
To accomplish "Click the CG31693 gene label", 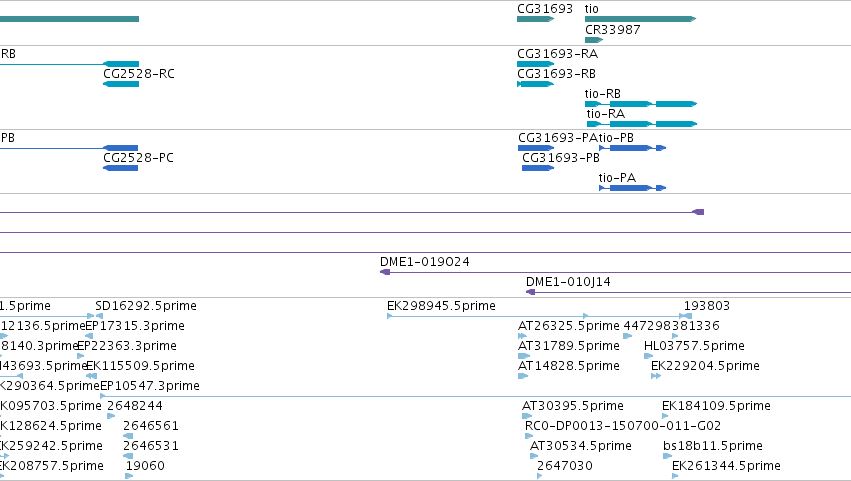I will (x=545, y=9).
